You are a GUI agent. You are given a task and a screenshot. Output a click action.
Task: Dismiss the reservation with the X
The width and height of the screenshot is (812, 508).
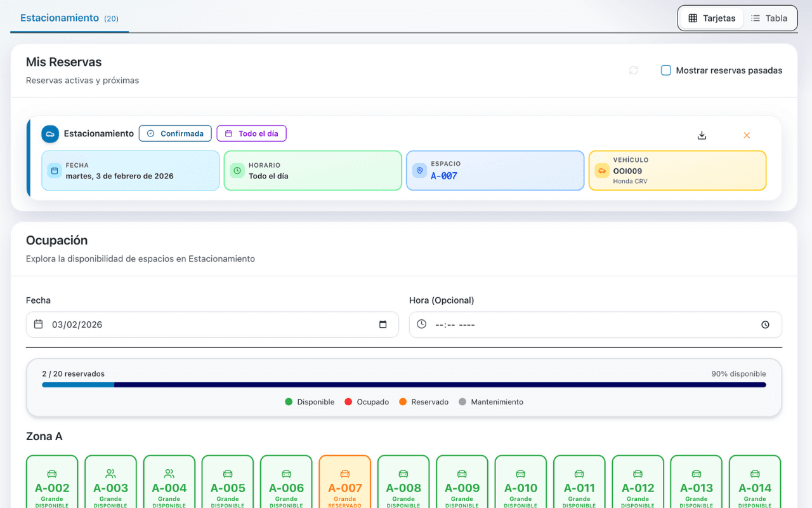747,135
